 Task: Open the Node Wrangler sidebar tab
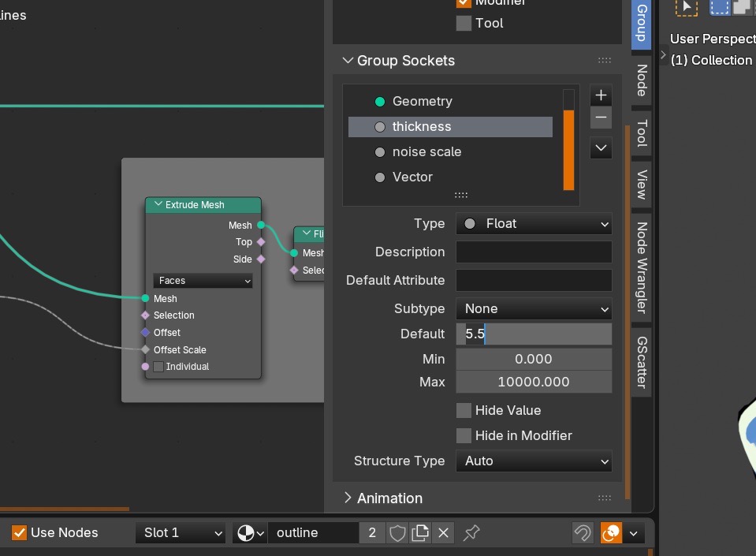click(x=641, y=267)
